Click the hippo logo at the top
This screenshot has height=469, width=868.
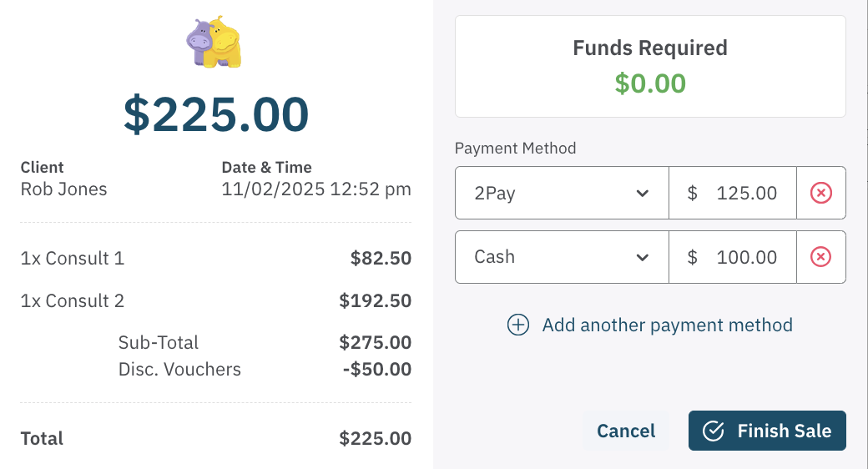point(214,42)
